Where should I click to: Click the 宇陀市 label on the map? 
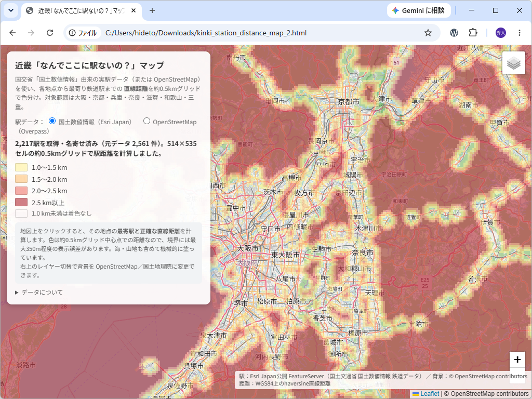coord(418,324)
